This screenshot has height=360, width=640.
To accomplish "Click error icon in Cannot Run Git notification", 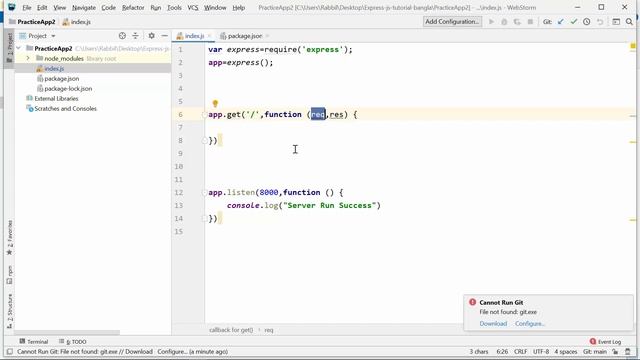I will pos(473,302).
